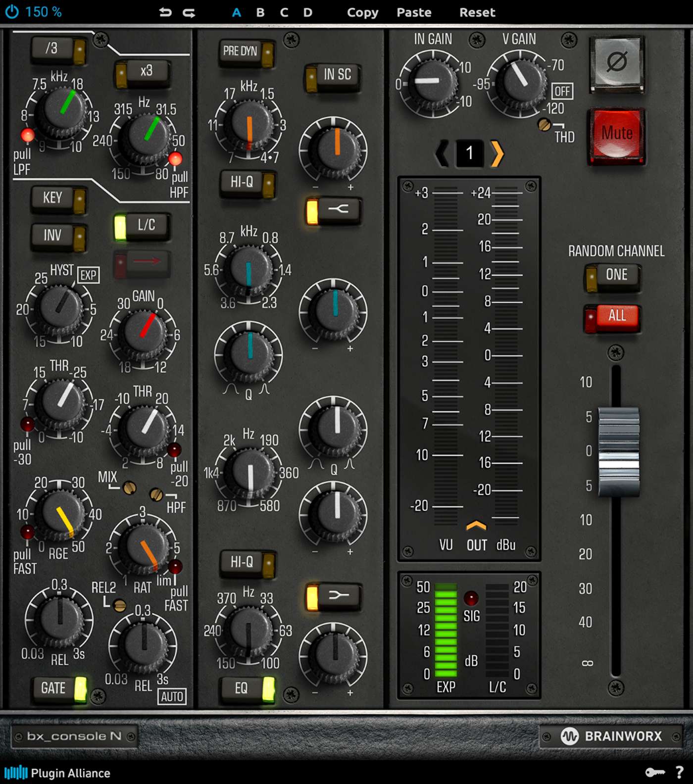Click the channel volume fader handle
Image resolution: width=693 pixels, height=784 pixels.
pos(618,451)
